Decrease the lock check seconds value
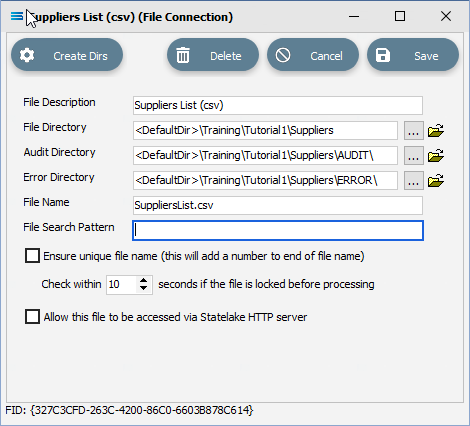The height and width of the screenshot is (426, 470). tap(143, 288)
